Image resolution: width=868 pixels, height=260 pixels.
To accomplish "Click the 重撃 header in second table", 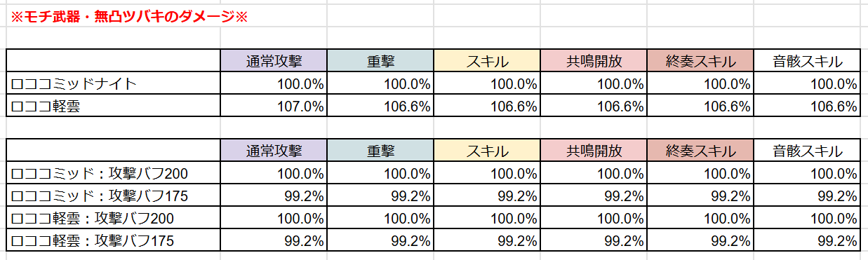I will (380, 150).
